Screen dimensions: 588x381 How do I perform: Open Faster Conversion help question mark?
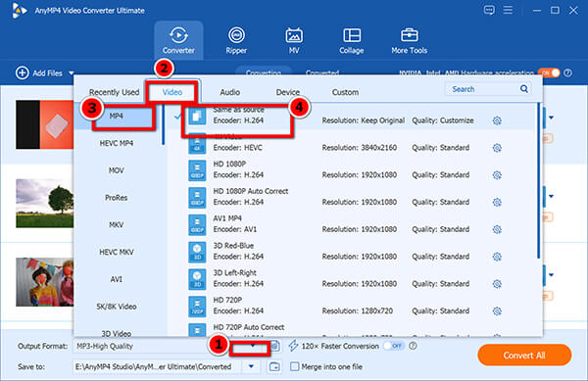(413, 346)
